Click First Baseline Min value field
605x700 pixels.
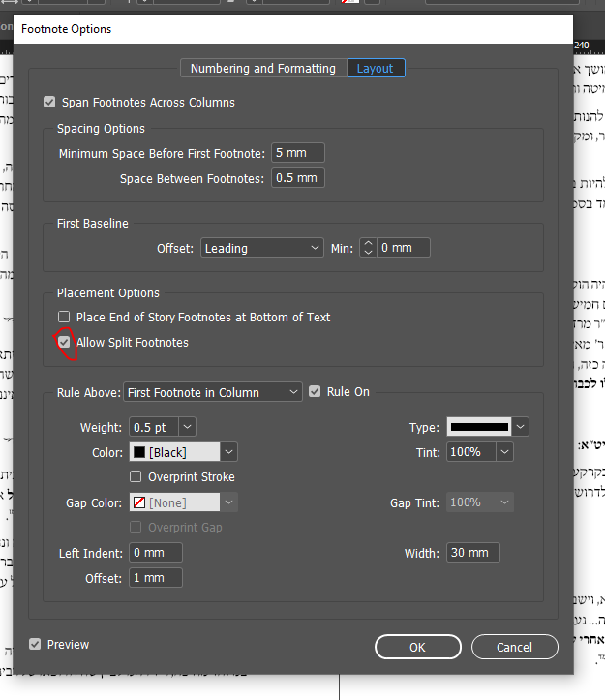click(404, 248)
